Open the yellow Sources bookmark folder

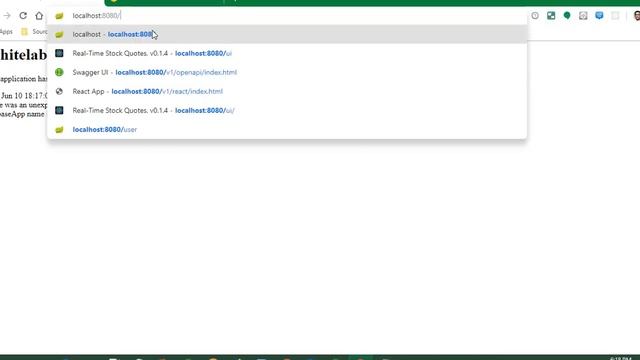click(x=34, y=31)
